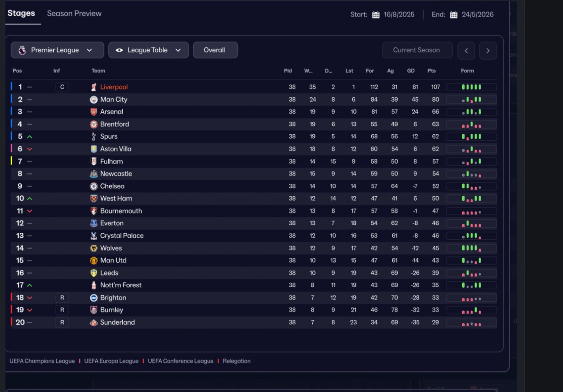Sort table by Pts column header
The image size is (563, 392).
431,71
